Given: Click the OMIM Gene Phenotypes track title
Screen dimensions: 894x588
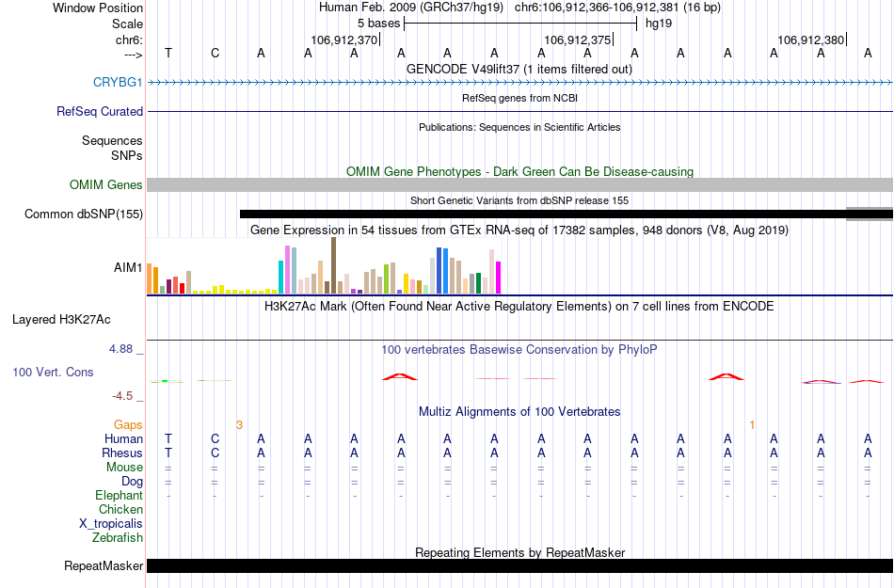Looking at the screenshot, I should coord(519,171).
